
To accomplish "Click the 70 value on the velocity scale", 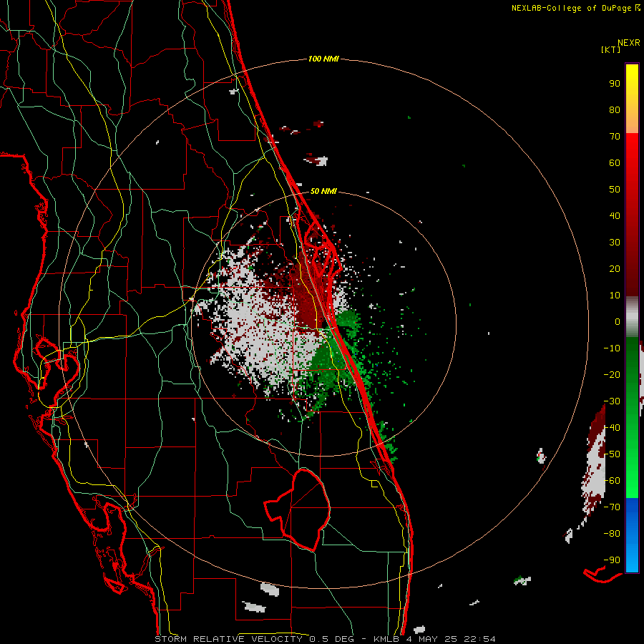I will point(615,137).
